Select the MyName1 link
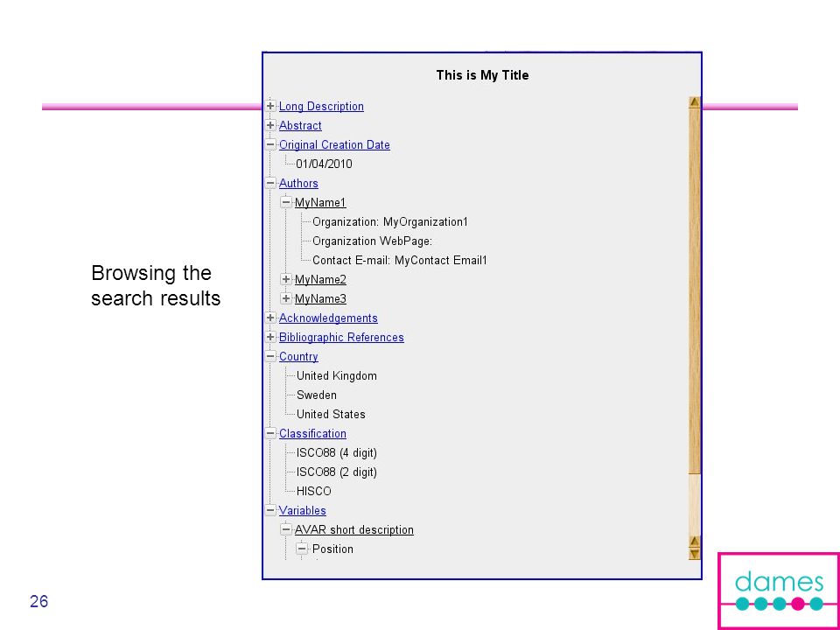The width and height of the screenshot is (840, 630). [x=320, y=202]
